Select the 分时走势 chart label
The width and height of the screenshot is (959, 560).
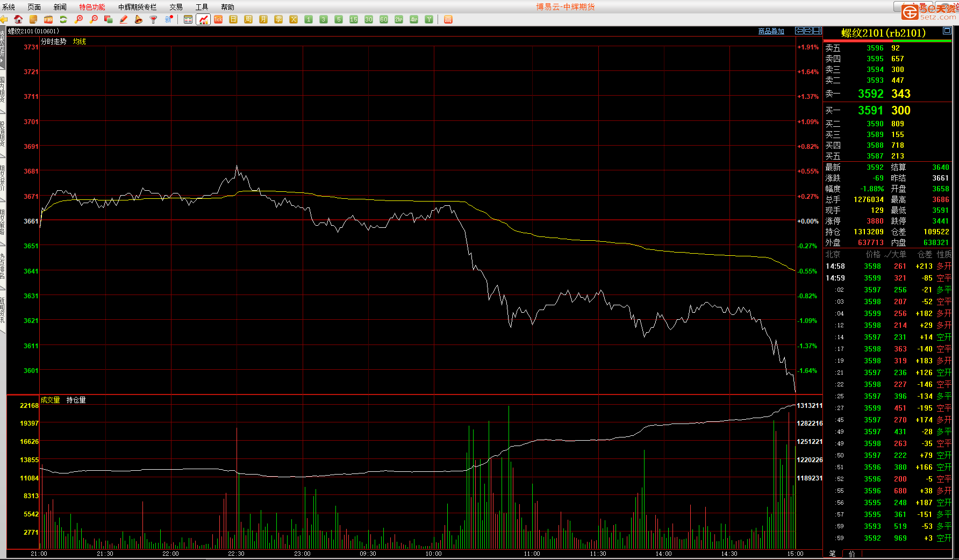click(x=54, y=41)
